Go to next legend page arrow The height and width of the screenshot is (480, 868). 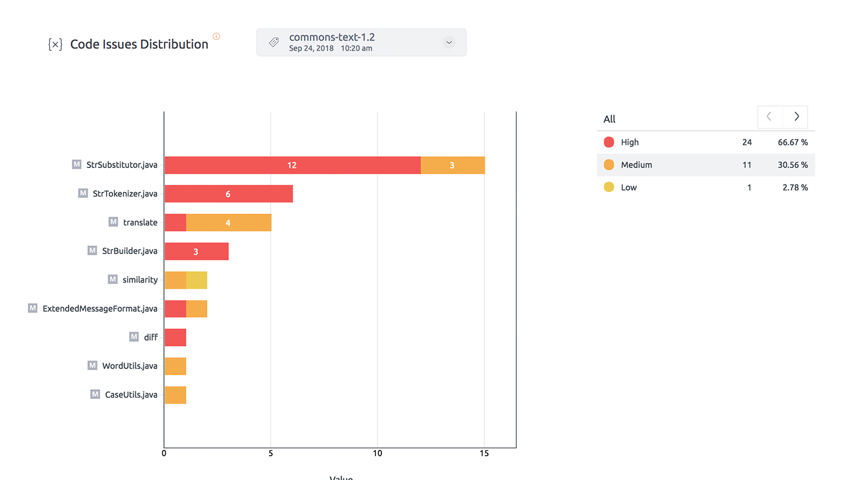[x=796, y=117]
